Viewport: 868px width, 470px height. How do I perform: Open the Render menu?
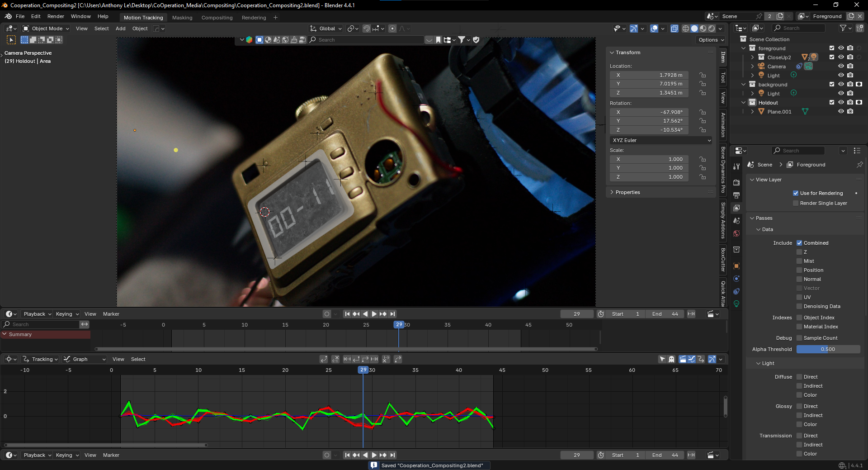(x=56, y=16)
